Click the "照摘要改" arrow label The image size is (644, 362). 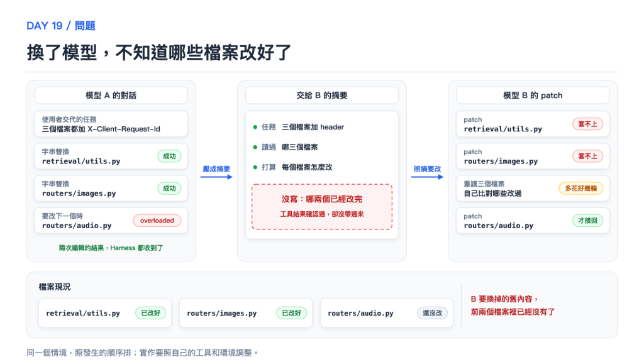[x=427, y=168]
